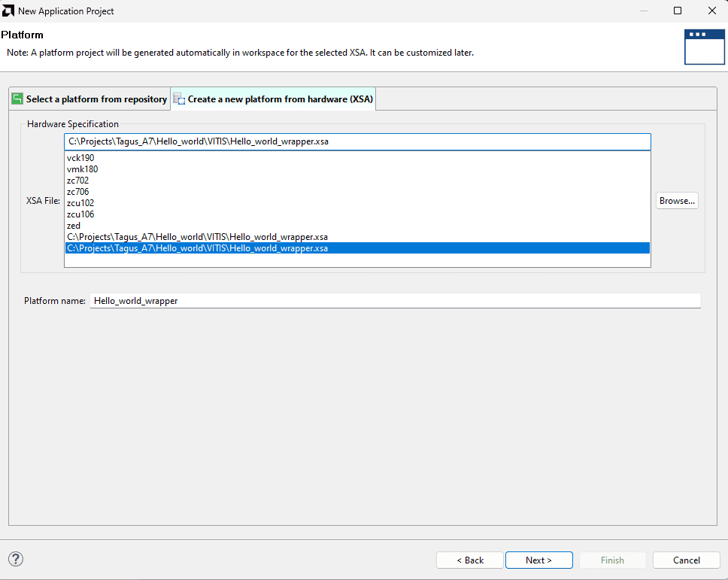Viewport: 728px width, 580px height.
Task: Pick zc706 from the XSA file list
Action: [x=77, y=192]
